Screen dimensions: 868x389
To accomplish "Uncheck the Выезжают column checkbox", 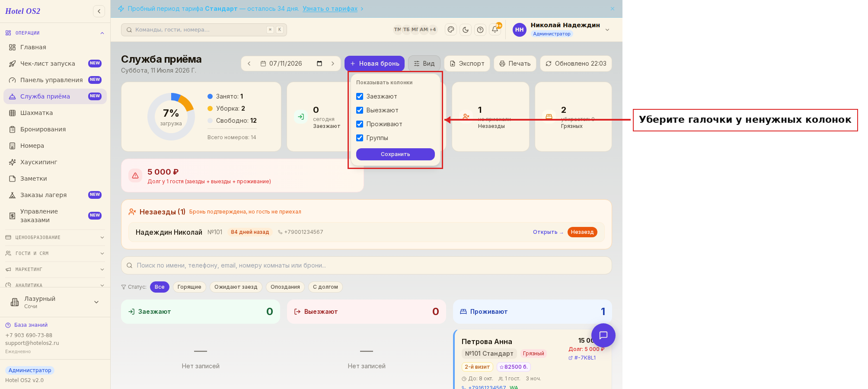I will click(360, 110).
